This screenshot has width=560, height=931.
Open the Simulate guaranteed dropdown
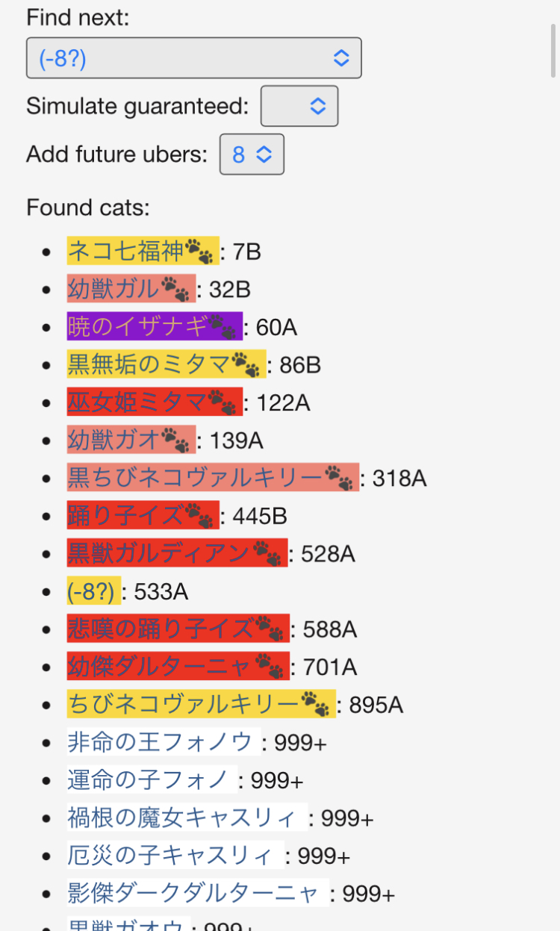299,106
